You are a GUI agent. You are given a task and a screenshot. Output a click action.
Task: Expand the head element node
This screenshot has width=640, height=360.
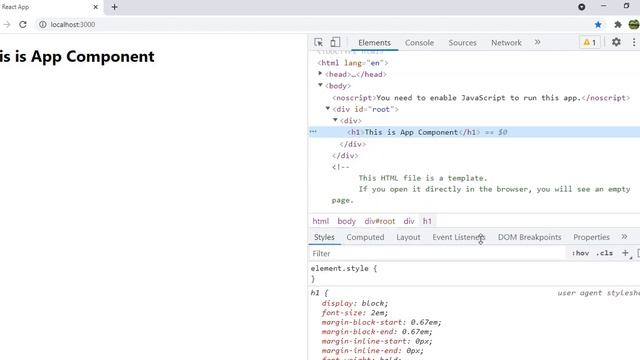[x=320, y=73]
